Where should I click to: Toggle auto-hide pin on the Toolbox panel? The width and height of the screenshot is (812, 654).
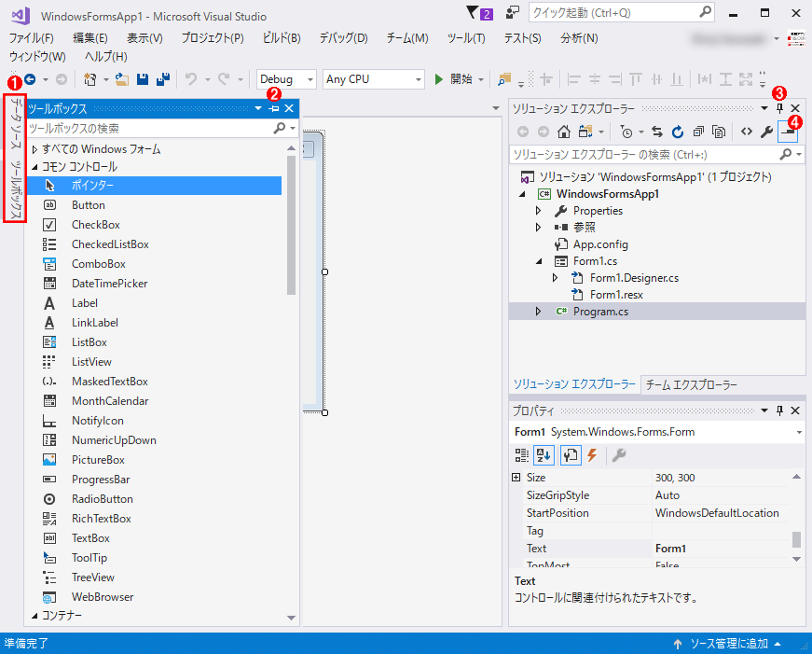click(274, 109)
